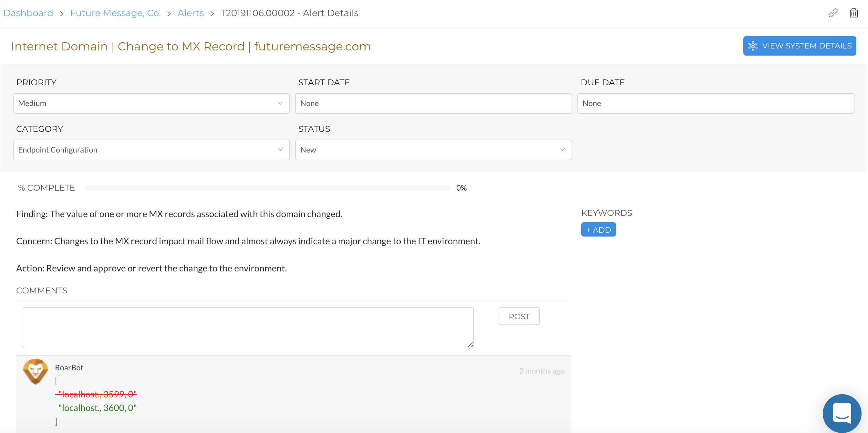
Task: Select the strikethrough localhost., 3599, 0 text
Action: tap(96, 394)
